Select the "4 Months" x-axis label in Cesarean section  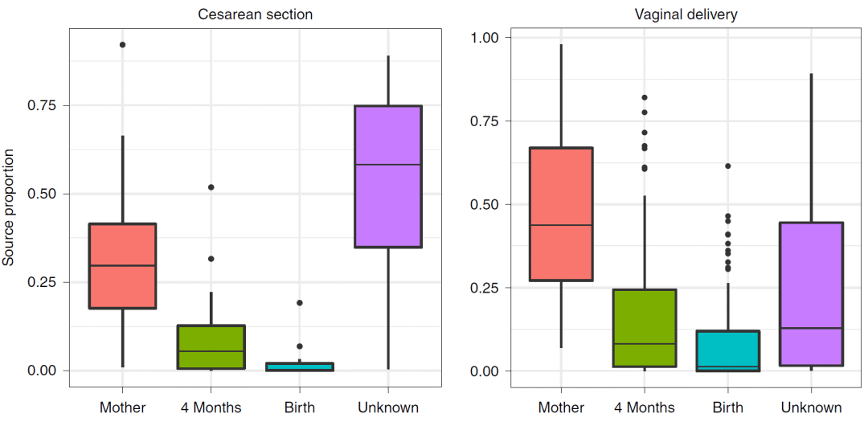[211, 408]
